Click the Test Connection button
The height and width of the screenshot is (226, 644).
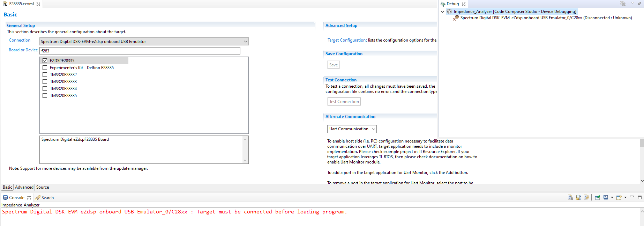coord(344,102)
